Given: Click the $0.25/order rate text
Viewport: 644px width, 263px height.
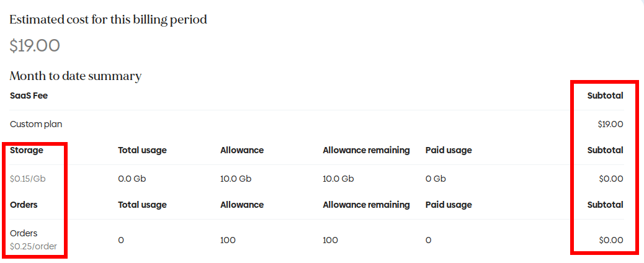Looking at the screenshot, I should tap(34, 246).
